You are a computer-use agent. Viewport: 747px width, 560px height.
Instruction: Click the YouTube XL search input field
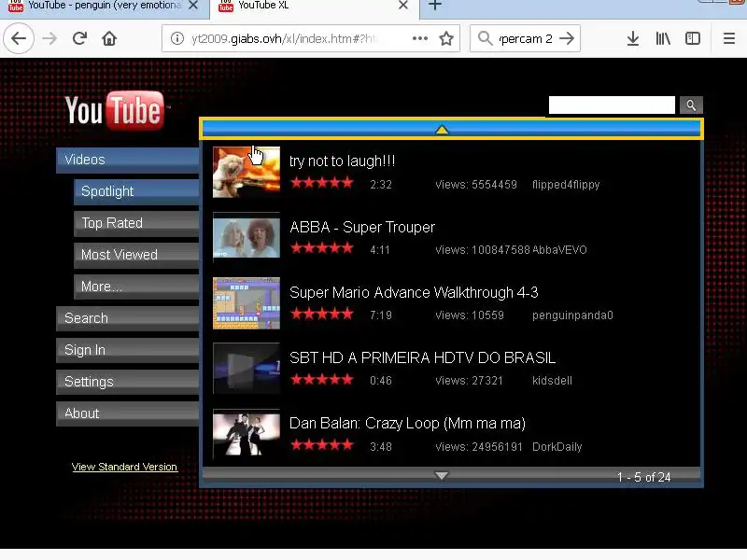pos(612,105)
